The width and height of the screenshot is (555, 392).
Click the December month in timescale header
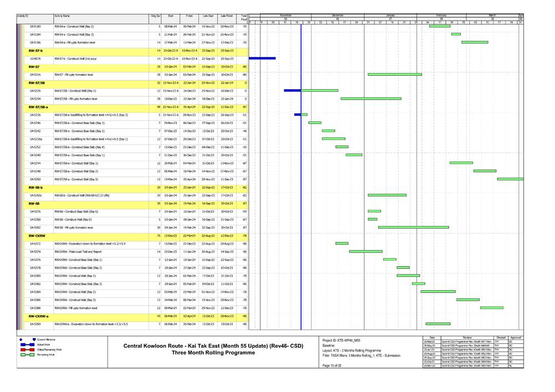pos(337,16)
